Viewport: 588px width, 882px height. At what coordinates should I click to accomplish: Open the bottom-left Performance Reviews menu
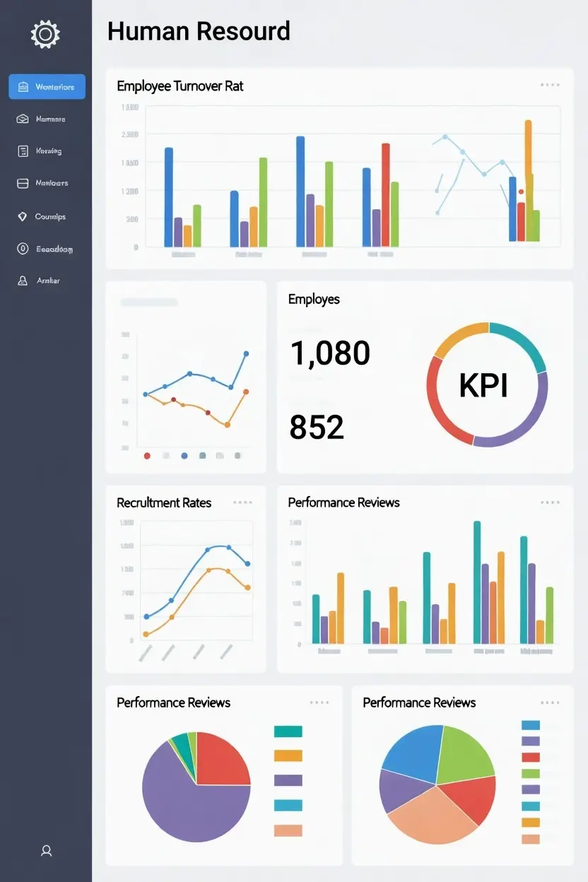(319, 702)
